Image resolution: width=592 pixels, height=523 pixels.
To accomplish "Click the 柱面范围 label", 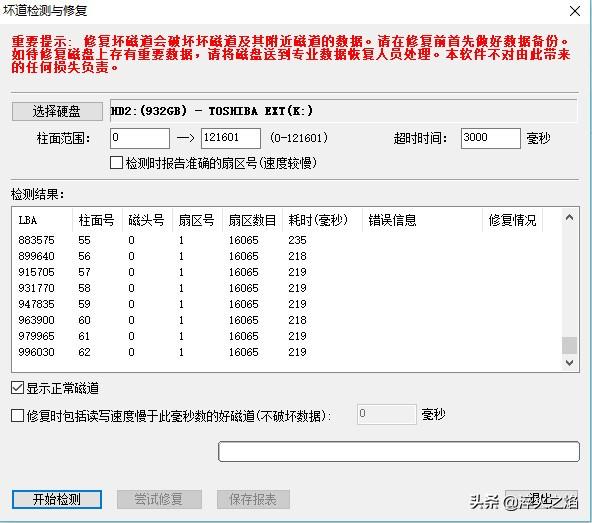I will click(x=63, y=138).
